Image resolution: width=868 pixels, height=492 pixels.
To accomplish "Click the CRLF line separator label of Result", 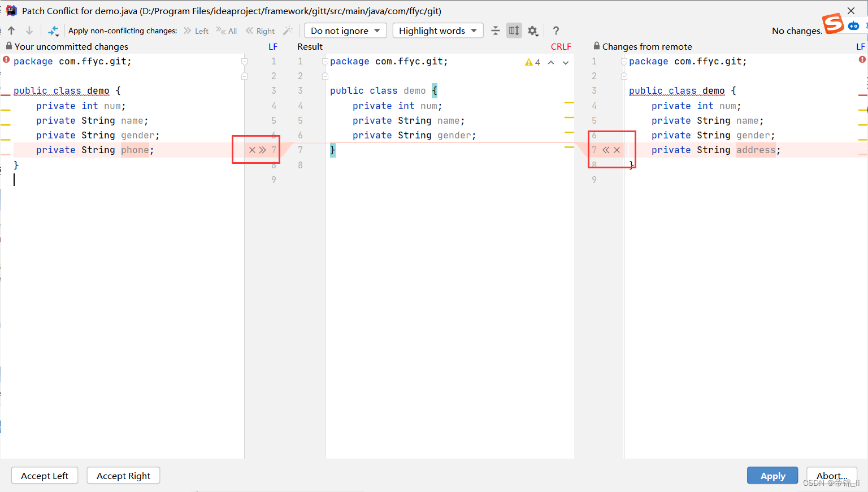I will coord(561,46).
